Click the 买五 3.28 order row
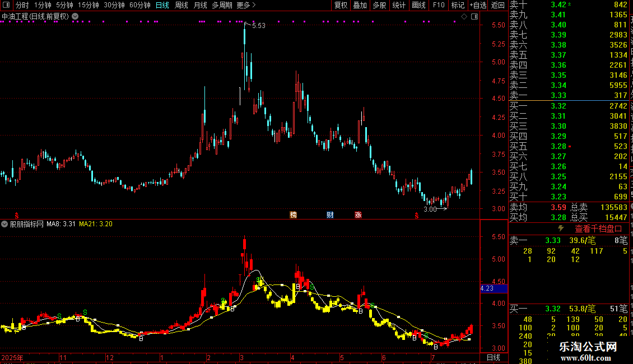Viewport: 633px width, 364px height. point(569,146)
